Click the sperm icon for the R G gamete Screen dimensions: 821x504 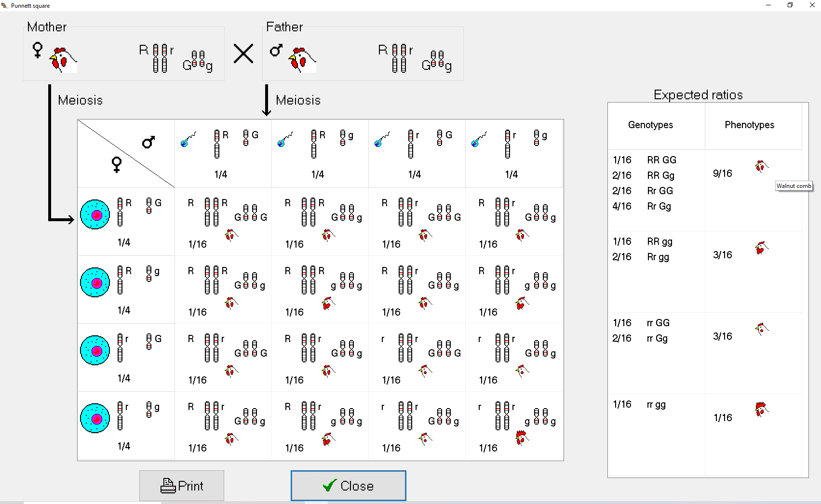(x=188, y=139)
